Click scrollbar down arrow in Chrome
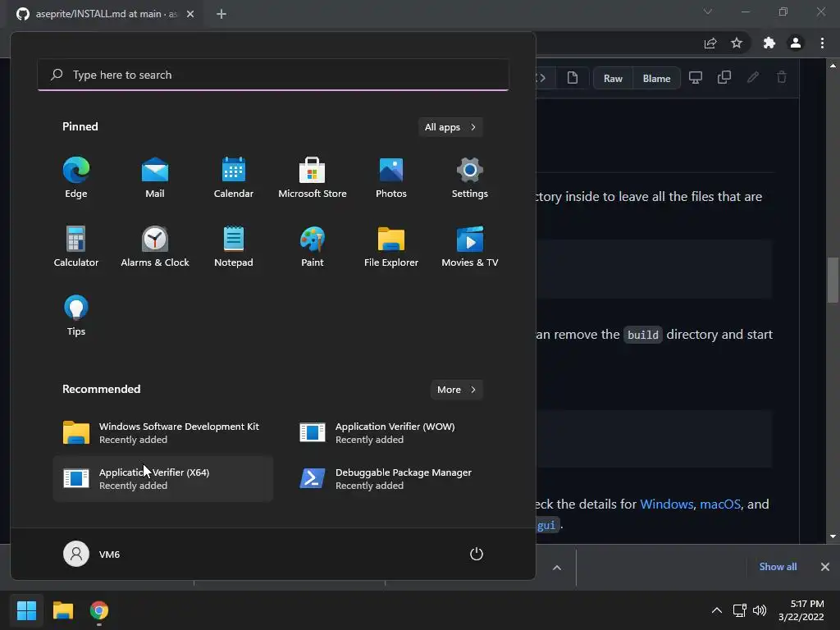This screenshot has width=840, height=630. (x=833, y=536)
